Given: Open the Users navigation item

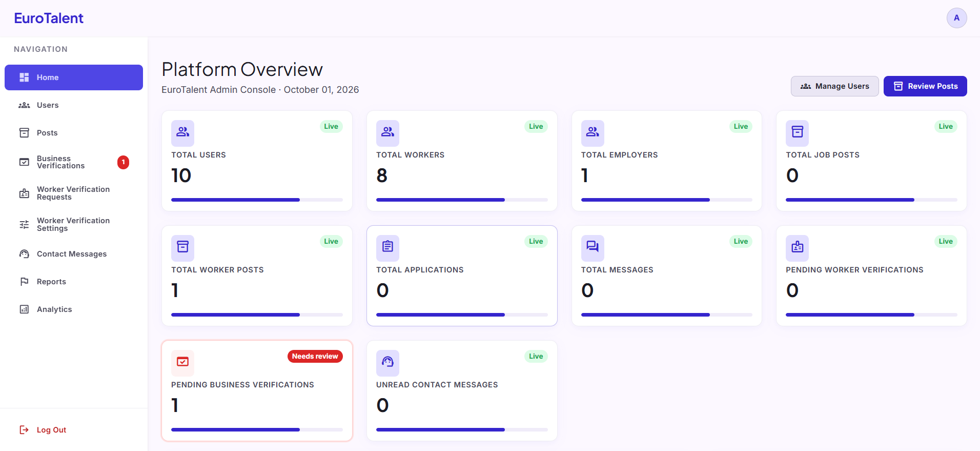Looking at the screenshot, I should 74,105.
